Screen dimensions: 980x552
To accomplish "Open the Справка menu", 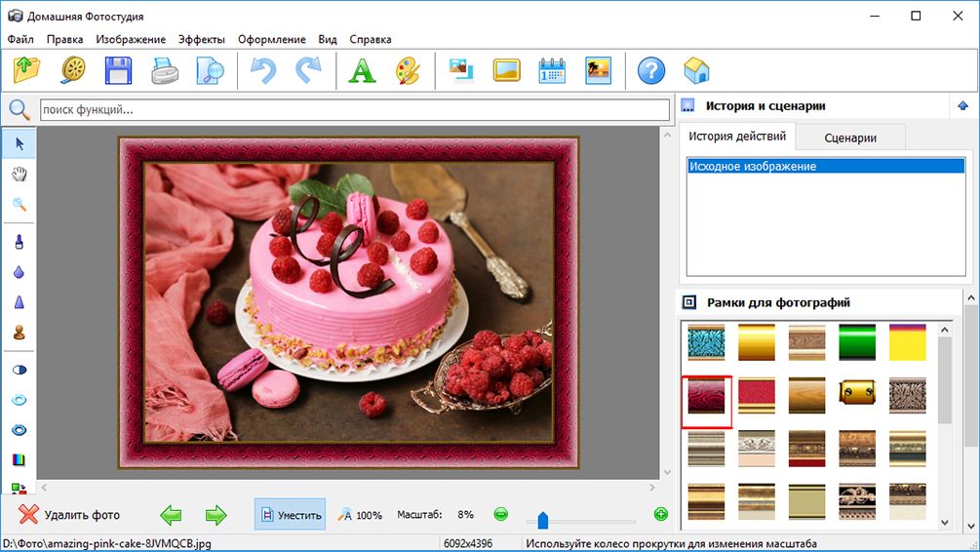I will 370,39.
